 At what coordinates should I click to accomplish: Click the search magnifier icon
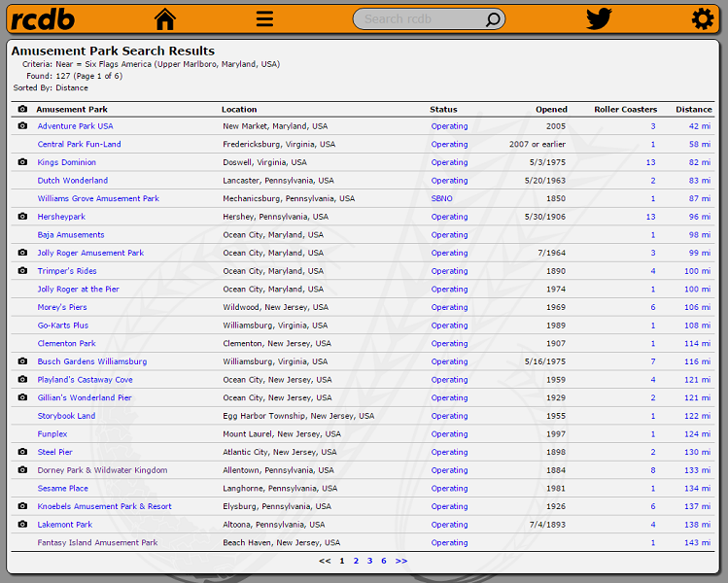click(493, 19)
